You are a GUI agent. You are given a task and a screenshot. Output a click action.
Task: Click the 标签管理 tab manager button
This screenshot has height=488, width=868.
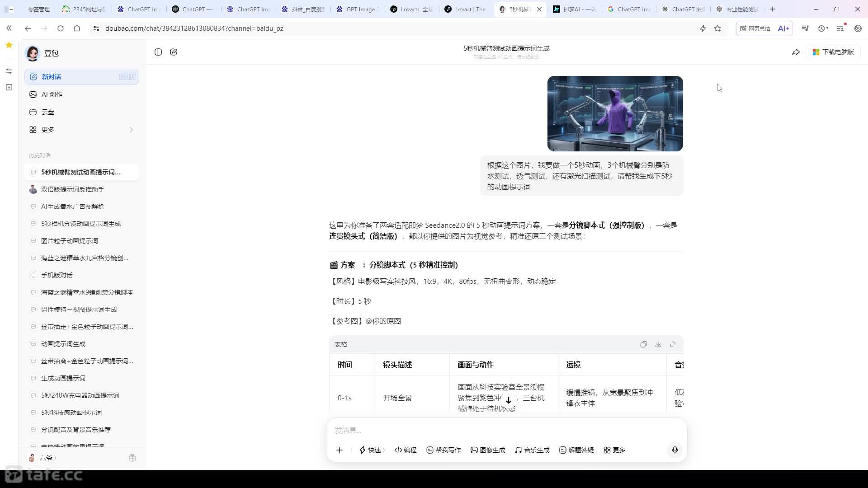38,9
